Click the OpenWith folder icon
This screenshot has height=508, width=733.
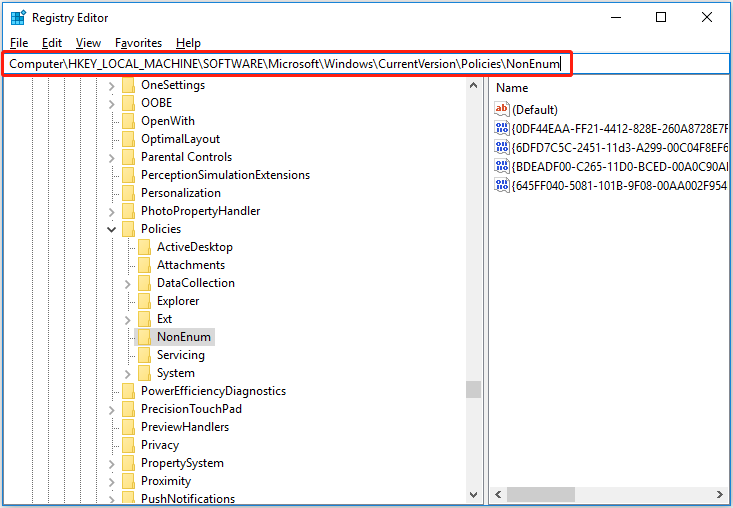tap(128, 122)
